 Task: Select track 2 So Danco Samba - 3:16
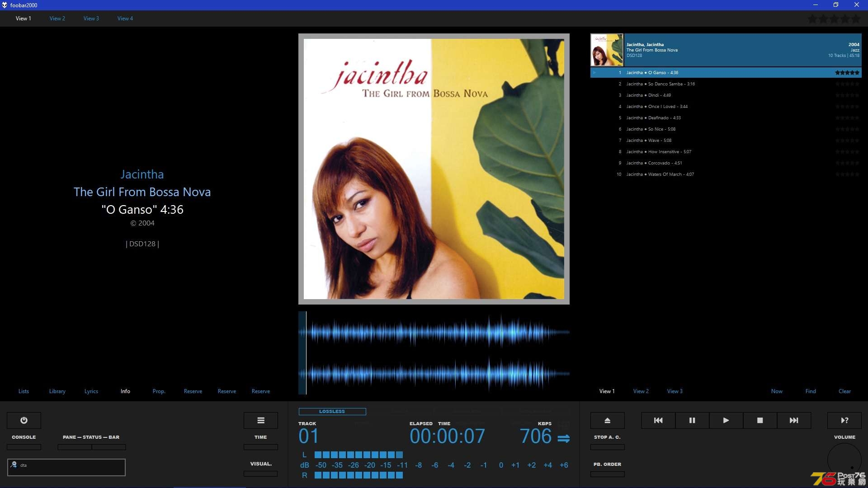[726, 84]
